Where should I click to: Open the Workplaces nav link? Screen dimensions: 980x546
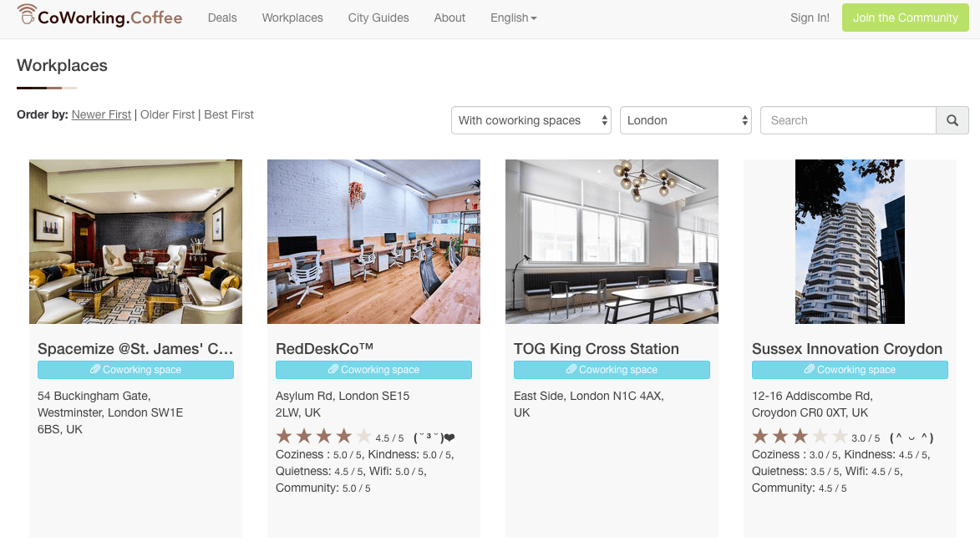click(x=292, y=18)
